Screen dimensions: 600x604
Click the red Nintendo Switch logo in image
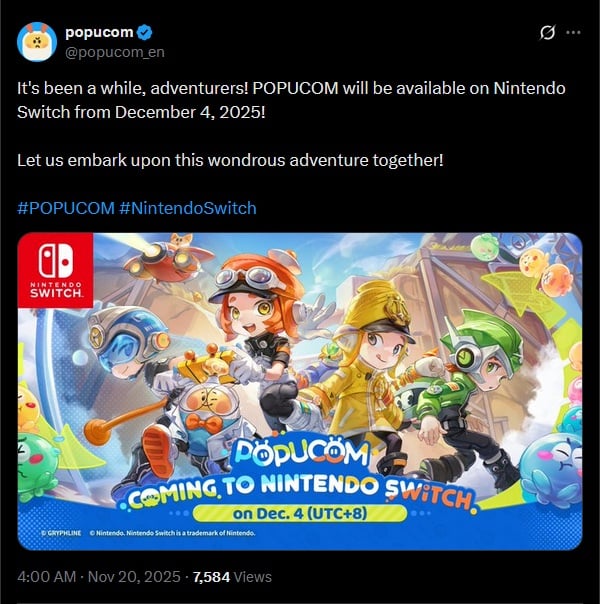tap(55, 270)
